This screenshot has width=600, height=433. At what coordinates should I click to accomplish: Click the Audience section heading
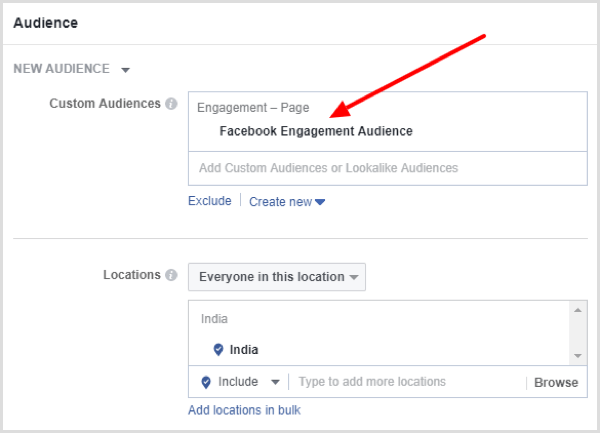click(x=46, y=23)
